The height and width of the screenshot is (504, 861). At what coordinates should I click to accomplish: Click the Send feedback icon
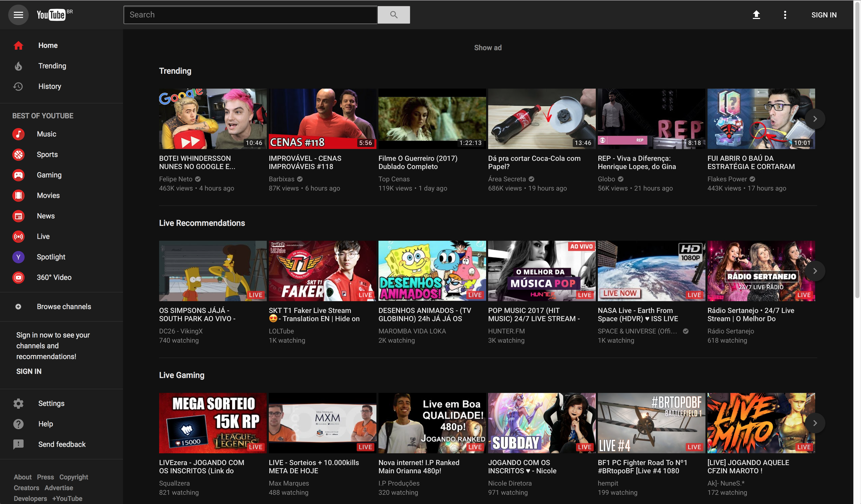[18, 444]
